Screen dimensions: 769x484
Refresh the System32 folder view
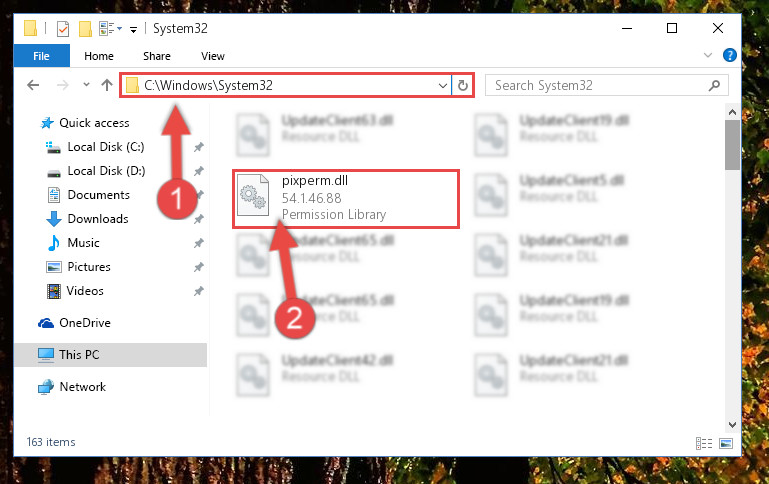(462, 86)
